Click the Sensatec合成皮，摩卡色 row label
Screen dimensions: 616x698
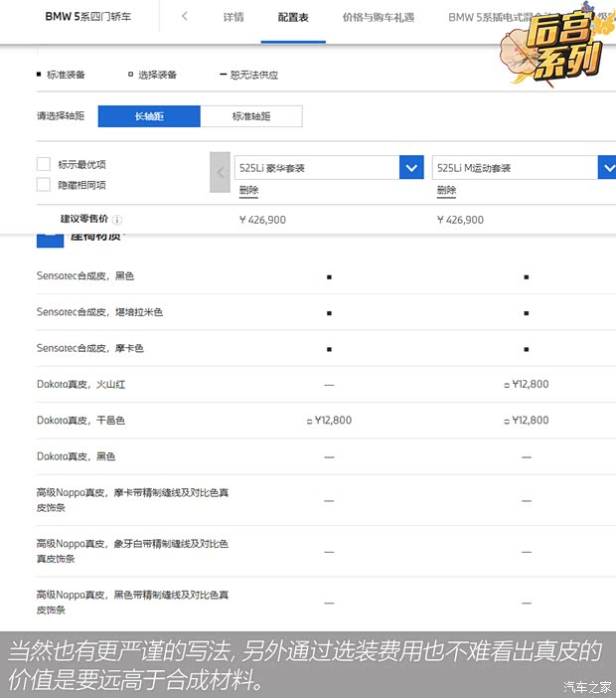pyautogui.click(x=89, y=348)
